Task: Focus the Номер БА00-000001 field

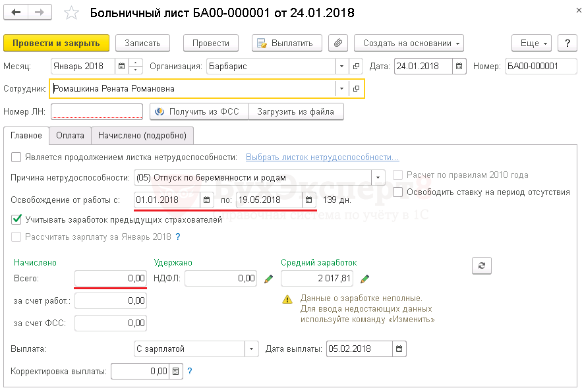Action: pos(540,67)
